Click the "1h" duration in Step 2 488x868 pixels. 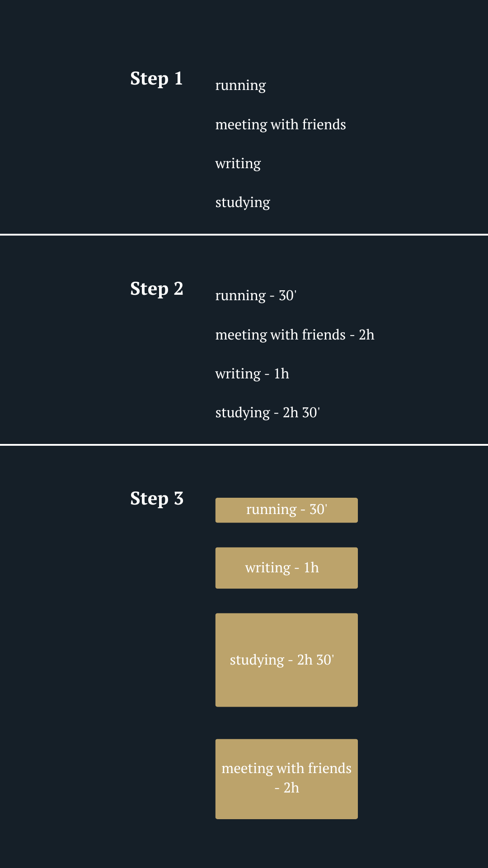pos(282,374)
